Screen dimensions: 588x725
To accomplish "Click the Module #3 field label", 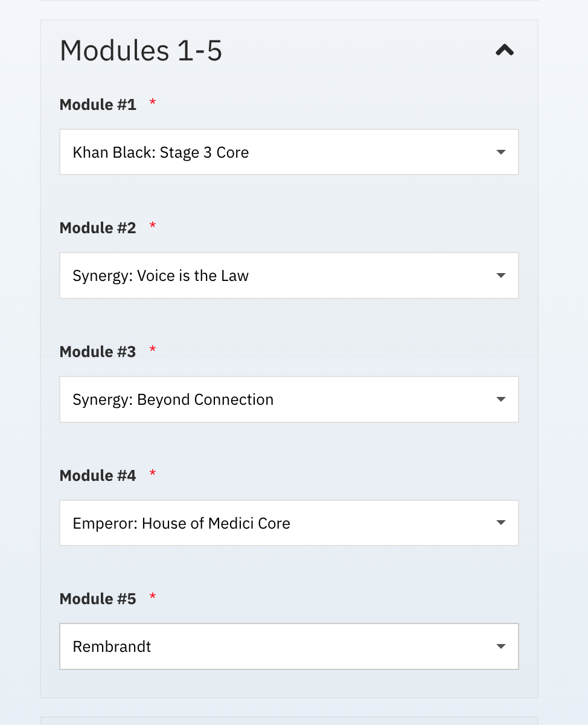I will click(x=98, y=352).
